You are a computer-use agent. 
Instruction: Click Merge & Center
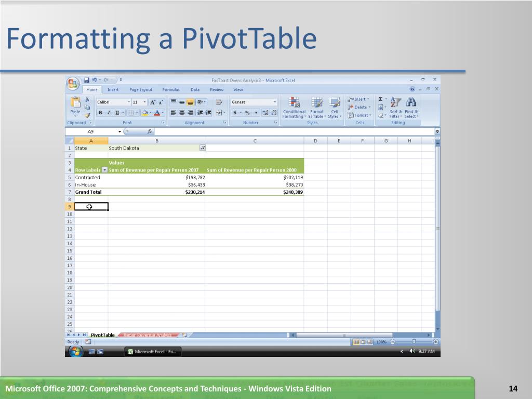coord(220,113)
